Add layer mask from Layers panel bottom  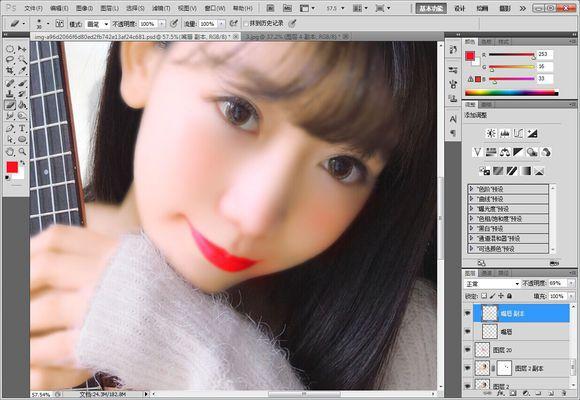[x=513, y=394]
